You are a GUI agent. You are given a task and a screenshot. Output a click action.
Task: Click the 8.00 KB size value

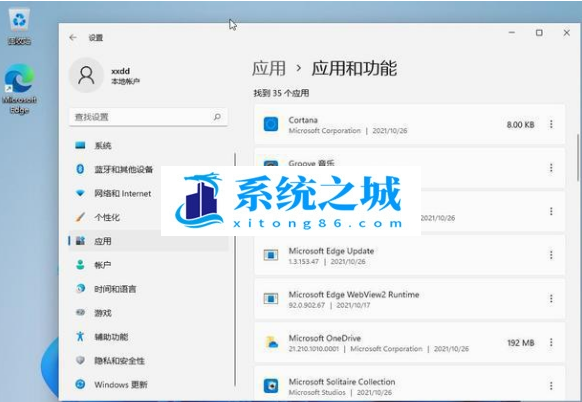pos(520,125)
